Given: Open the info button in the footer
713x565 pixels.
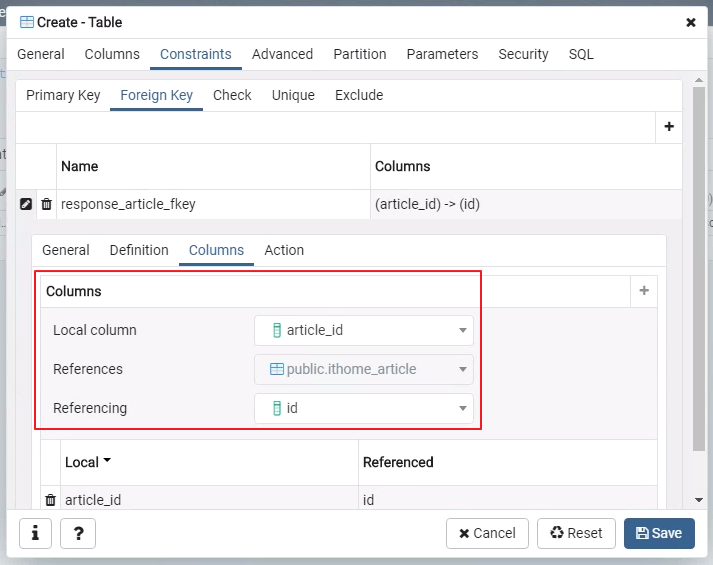Looking at the screenshot, I should tap(35, 533).
